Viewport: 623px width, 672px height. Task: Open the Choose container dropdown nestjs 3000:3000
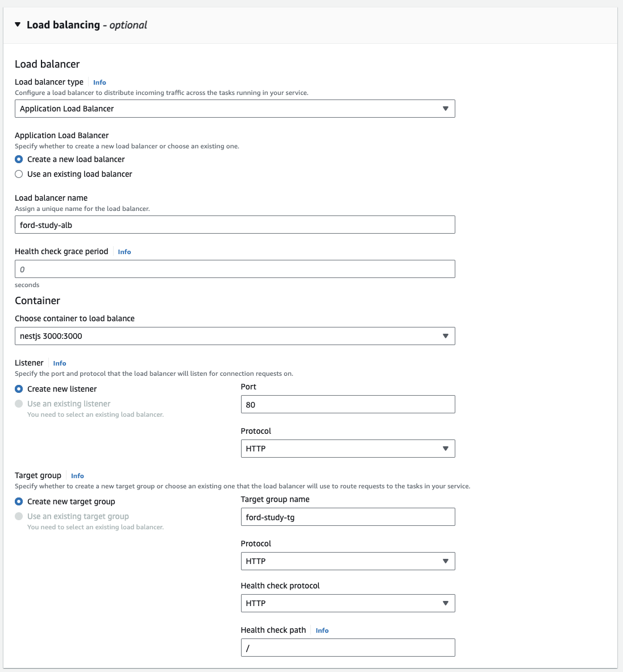tap(235, 336)
